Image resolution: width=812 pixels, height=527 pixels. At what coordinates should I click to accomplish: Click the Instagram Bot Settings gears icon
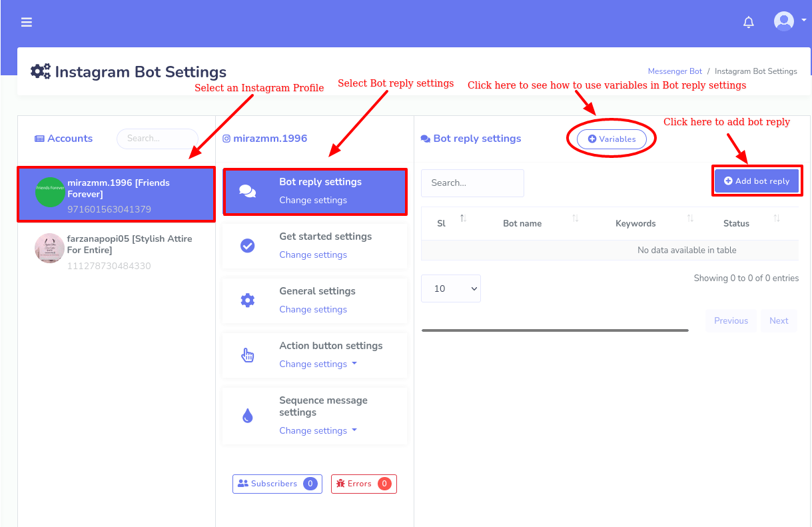[41, 71]
